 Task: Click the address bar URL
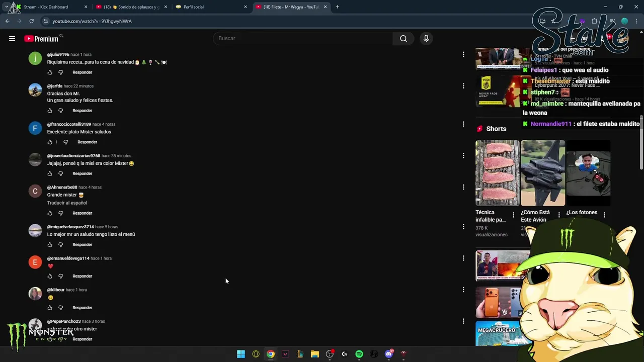(x=92, y=21)
